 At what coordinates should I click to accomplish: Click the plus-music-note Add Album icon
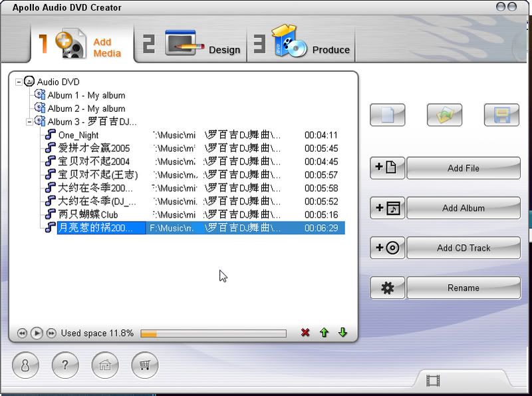(388, 208)
